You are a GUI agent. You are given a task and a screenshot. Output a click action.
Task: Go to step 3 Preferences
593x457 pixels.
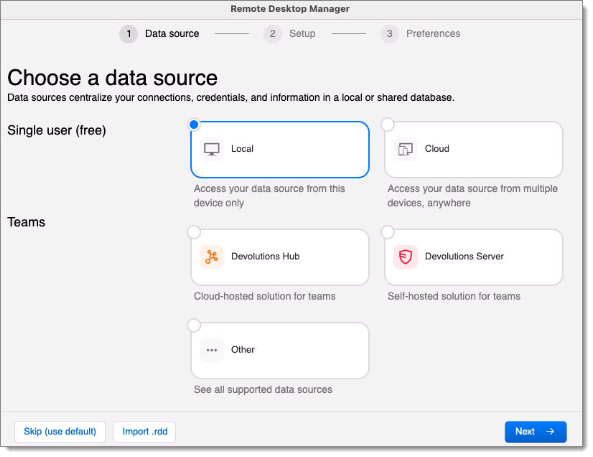[421, 34]
